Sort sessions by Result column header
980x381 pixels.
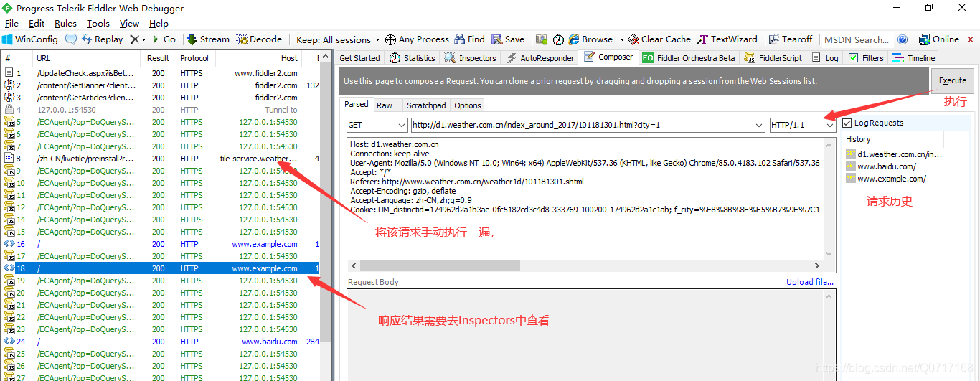pos(158,58)
